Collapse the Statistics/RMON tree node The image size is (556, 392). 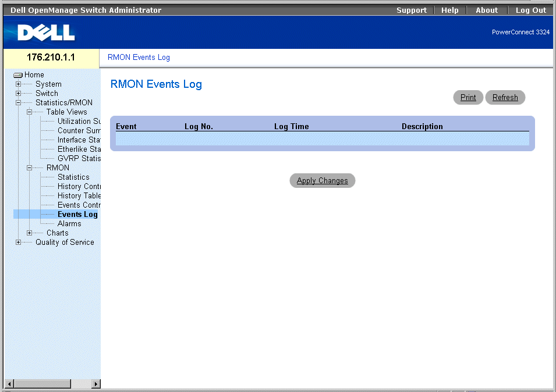tap(19, 103)
